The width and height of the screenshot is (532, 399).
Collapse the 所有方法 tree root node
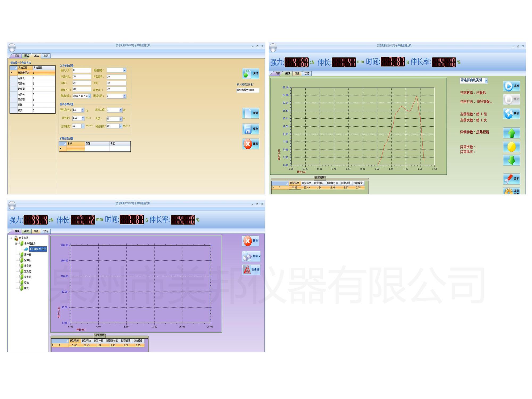click(x=11, y=238)
